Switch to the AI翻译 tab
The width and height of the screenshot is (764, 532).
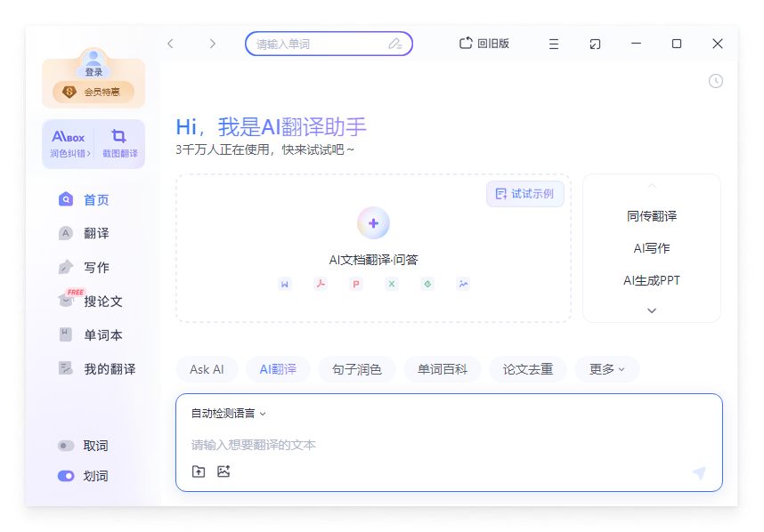tap(277, 369)
